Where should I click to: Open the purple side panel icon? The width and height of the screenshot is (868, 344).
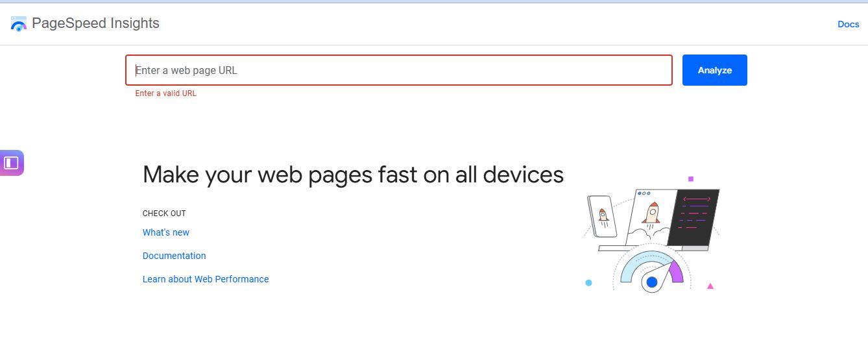(12, 163)
